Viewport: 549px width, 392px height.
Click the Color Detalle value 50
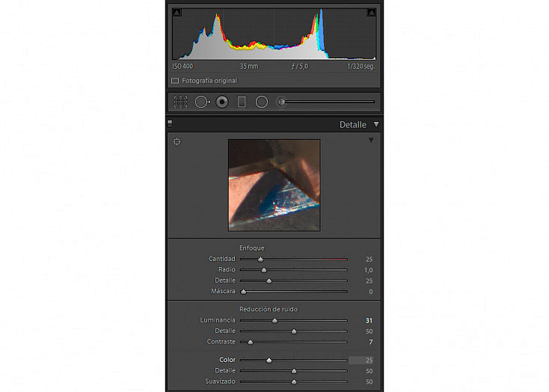(x=369, y=371)
